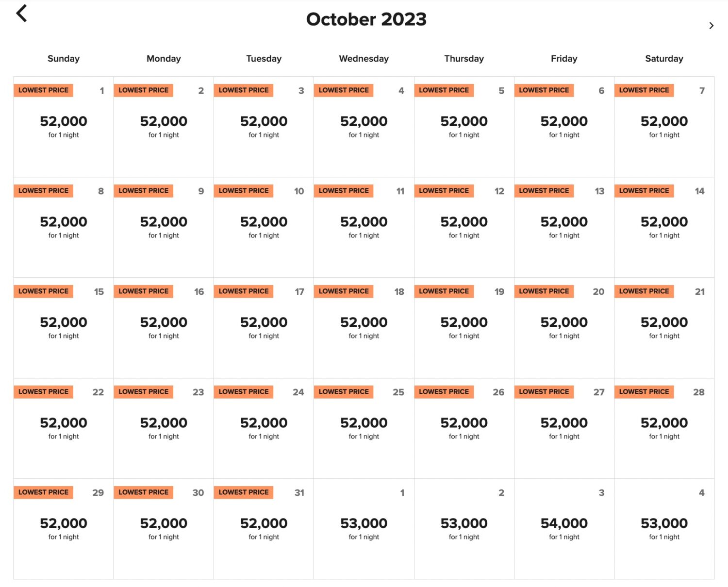Choose Wednesday October 18

[x=364, y=327]
